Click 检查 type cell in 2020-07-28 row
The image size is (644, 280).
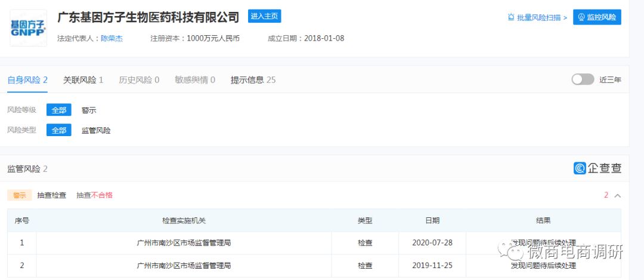(x=365, y=243)
